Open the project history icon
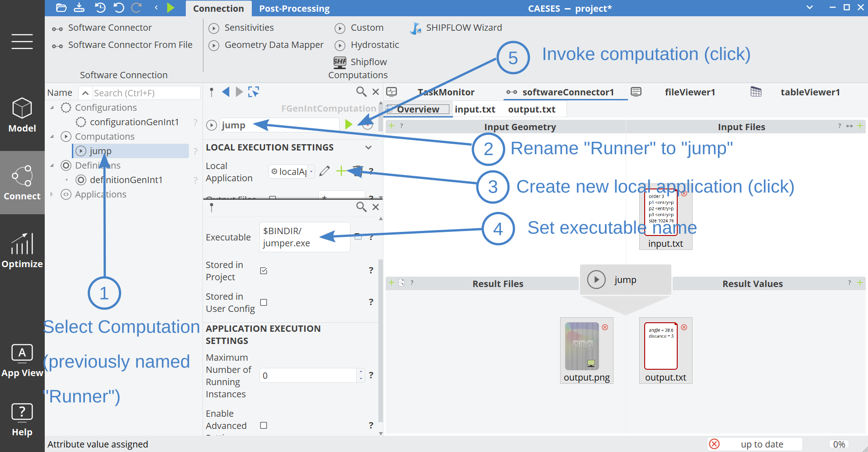The height and width of the screenshot is (452, 868). tap(100, 8)
